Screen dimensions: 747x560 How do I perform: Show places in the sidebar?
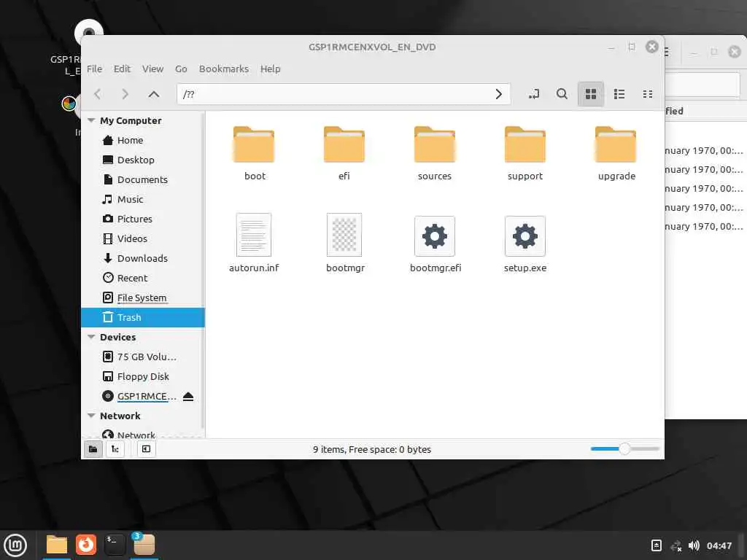93,448
